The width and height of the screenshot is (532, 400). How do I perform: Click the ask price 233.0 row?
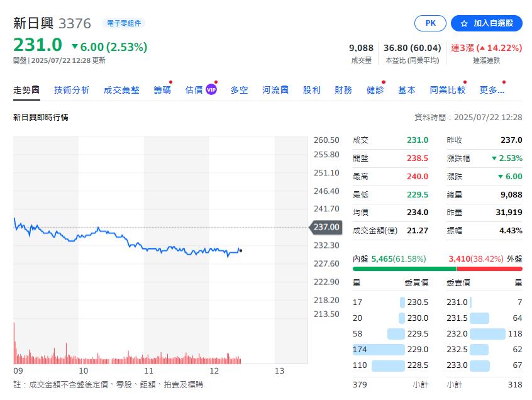(484, 365)
